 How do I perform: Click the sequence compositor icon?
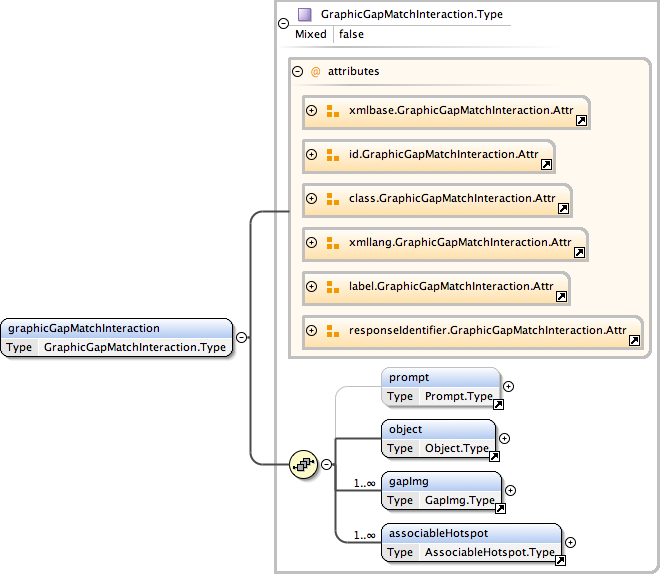click(x=302, y=465)
